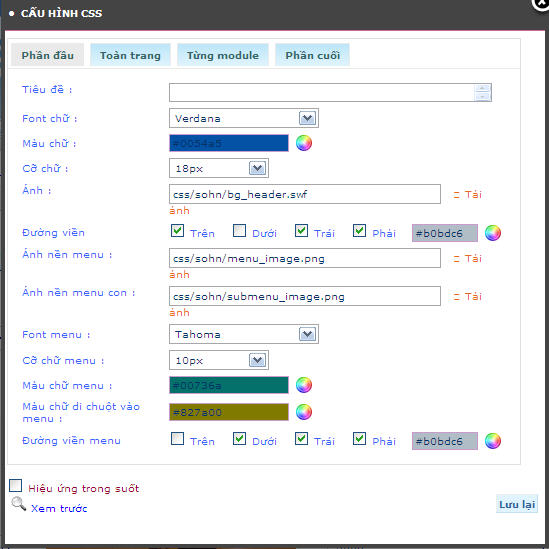Click the Lưu lại save button

click(517, 504)
